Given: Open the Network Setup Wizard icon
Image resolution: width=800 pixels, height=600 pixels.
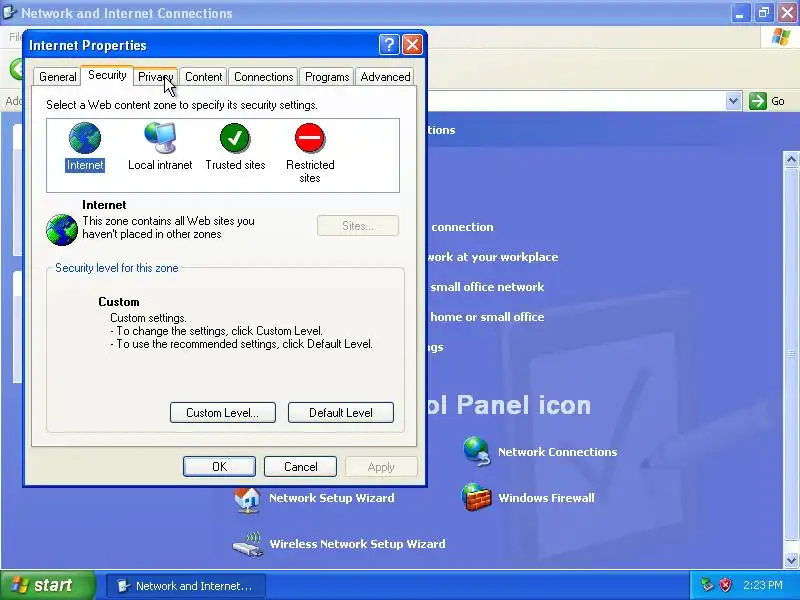Looking at the screenshot, I should point(247,499).
